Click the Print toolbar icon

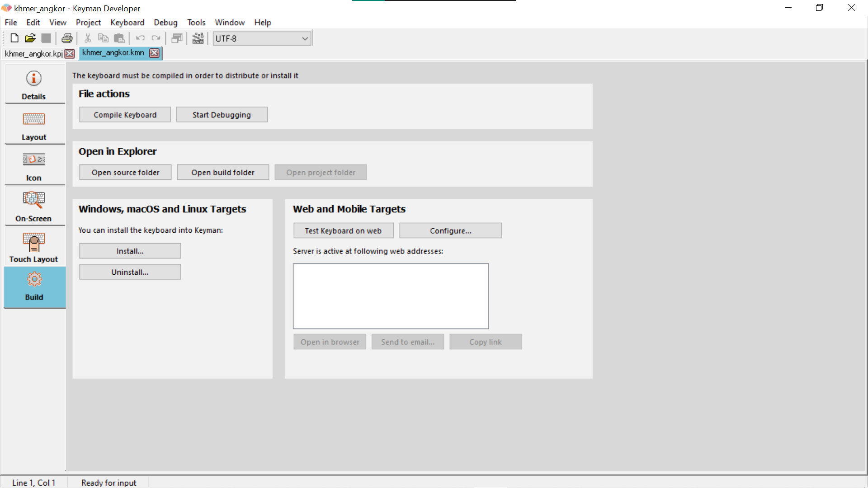click(x=67, y=38)
